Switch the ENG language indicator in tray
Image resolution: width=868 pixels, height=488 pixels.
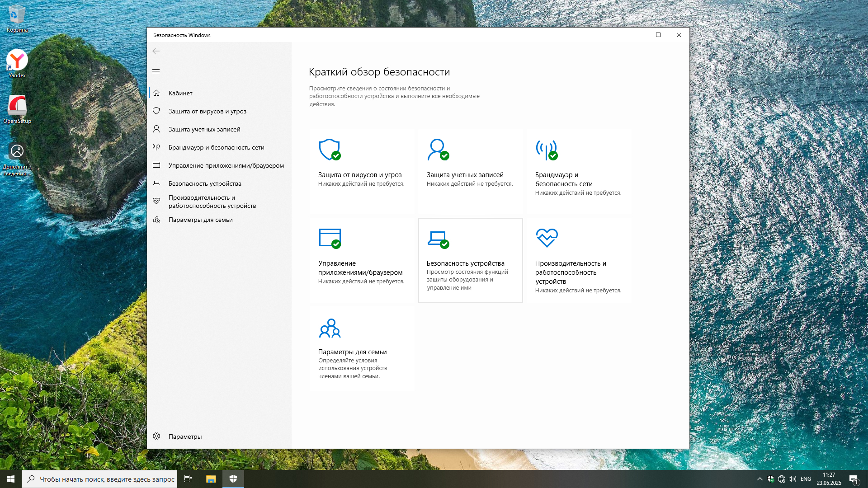(x=806, y=479)
